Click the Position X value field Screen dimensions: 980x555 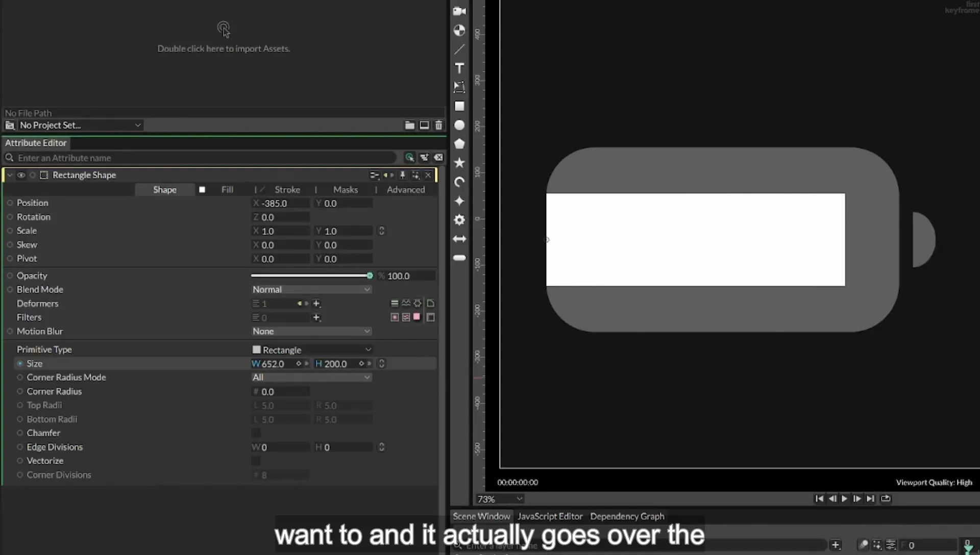click(281, 203)
